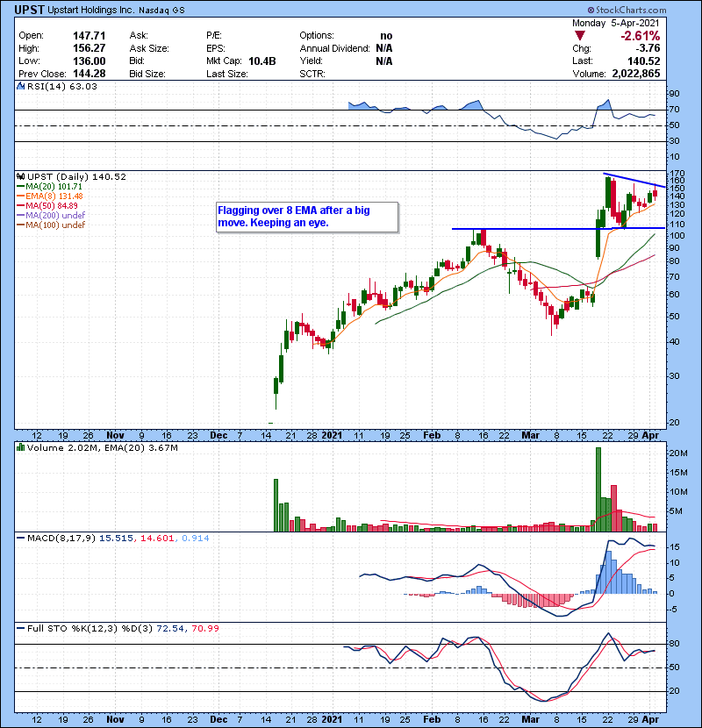702x728 pixels.
Task: Click the RSI(14) 63.03 indicator label
Action: [x=61, y=86]
